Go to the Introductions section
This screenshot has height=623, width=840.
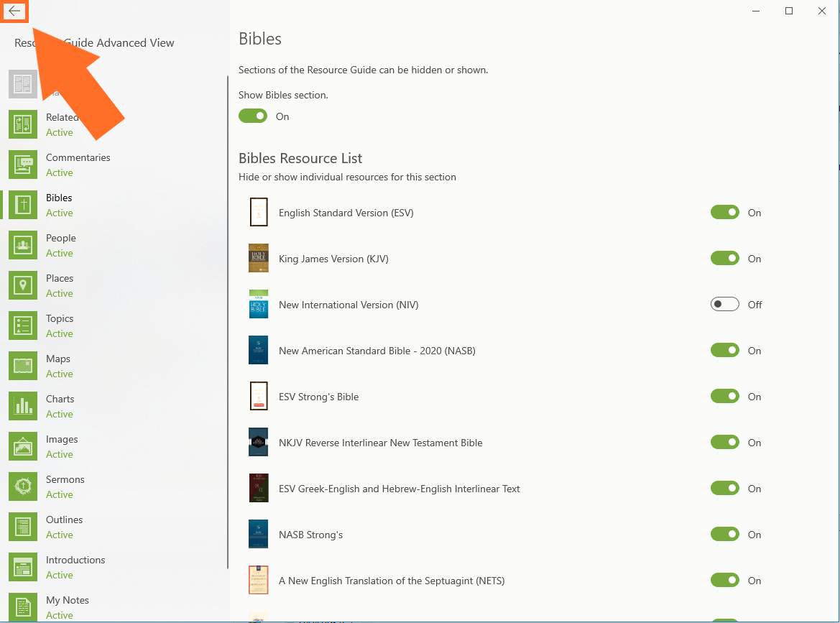click(75, 560)
